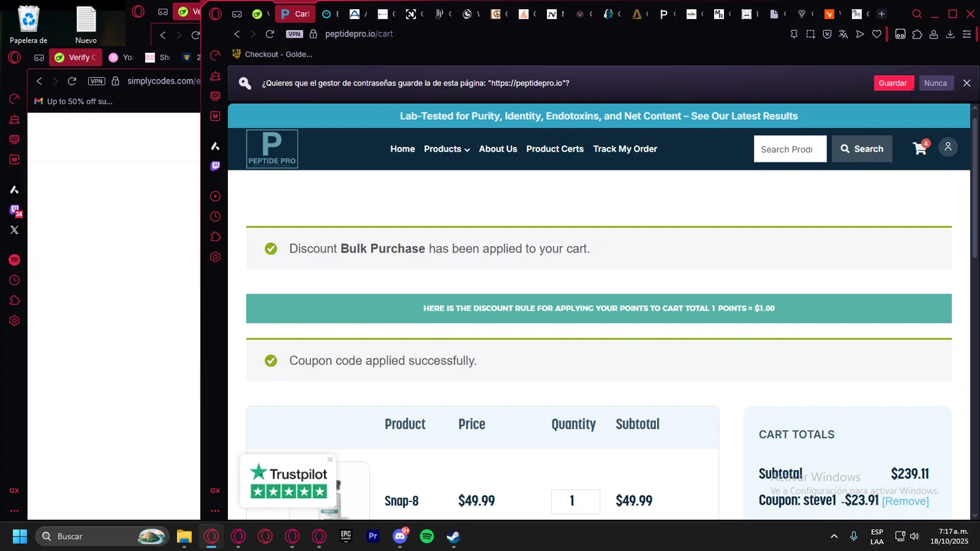The image size is (980, 551).
Task: Open the downloads icon in the Opera toolbar
Action: (950, 34)
